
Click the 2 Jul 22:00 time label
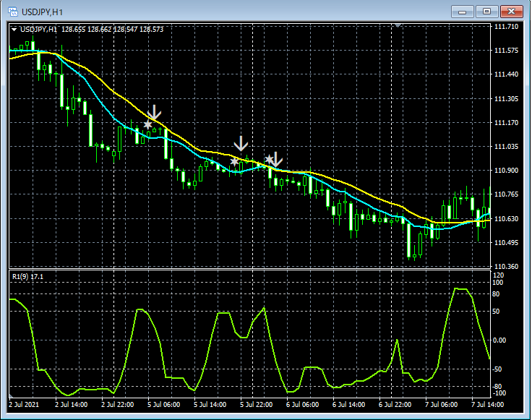(117, 404)
